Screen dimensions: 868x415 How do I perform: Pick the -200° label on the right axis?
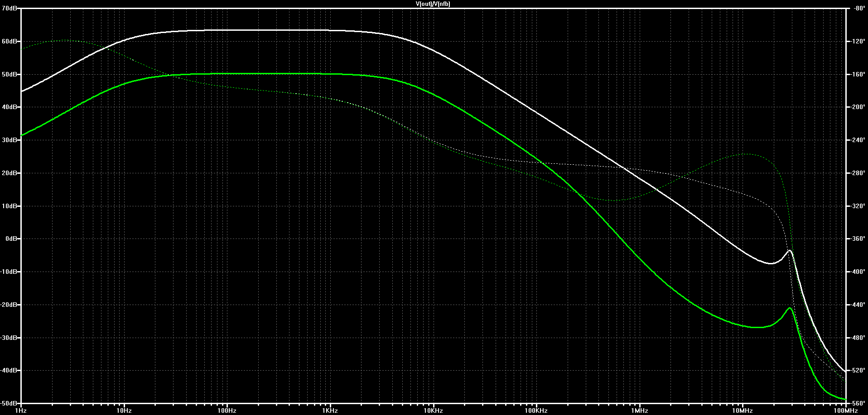pyautogui.click(x=857, y=107)
